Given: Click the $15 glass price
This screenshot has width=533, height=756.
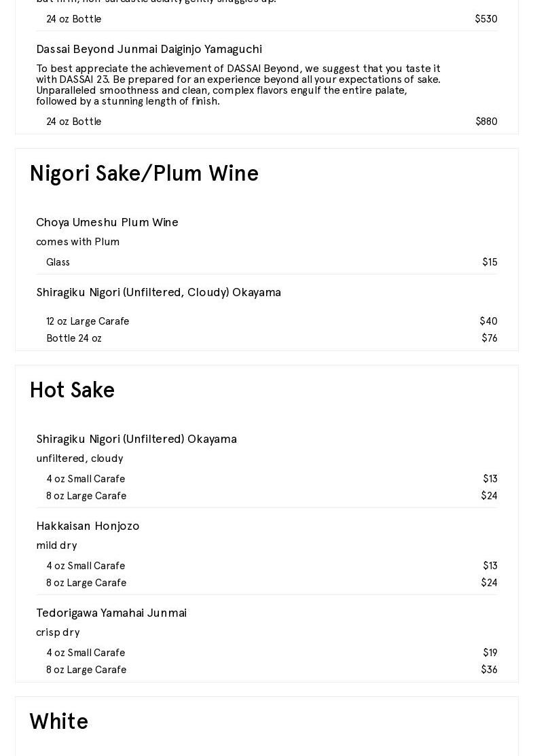Looking at the screenshot, I should coord(490,262).
